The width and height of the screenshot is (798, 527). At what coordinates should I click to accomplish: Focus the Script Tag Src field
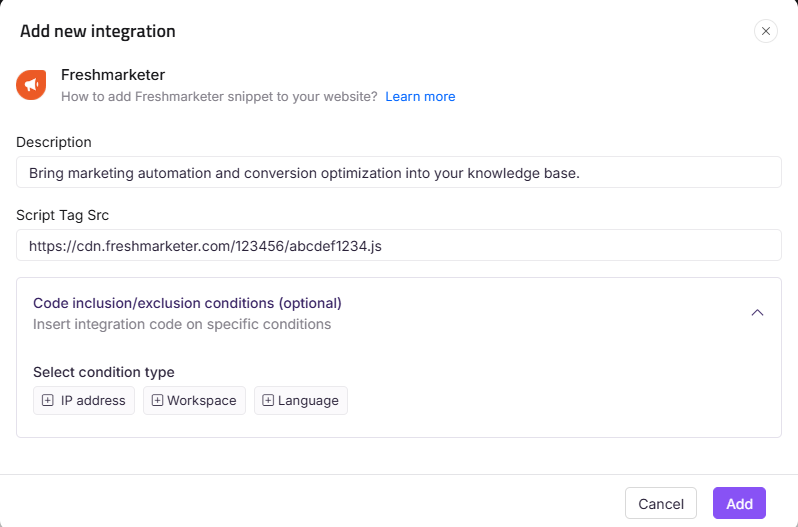coord(398,245)
